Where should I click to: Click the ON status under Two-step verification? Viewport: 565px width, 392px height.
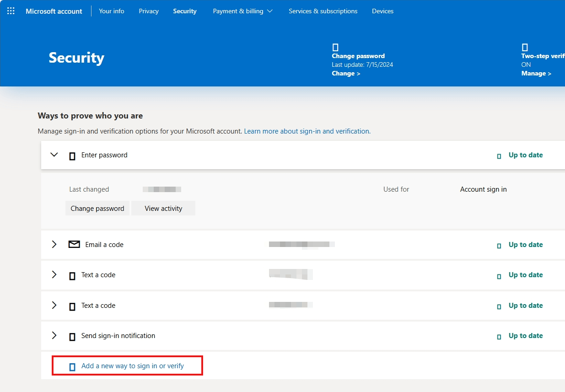(x=526, y=64)
